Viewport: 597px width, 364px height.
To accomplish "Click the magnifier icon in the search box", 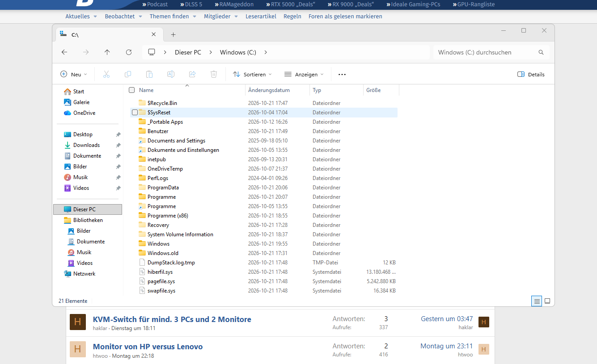I will (541, 52).
